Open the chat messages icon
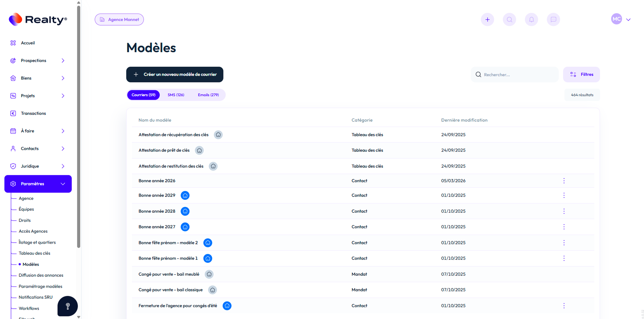 pos(553,20)
